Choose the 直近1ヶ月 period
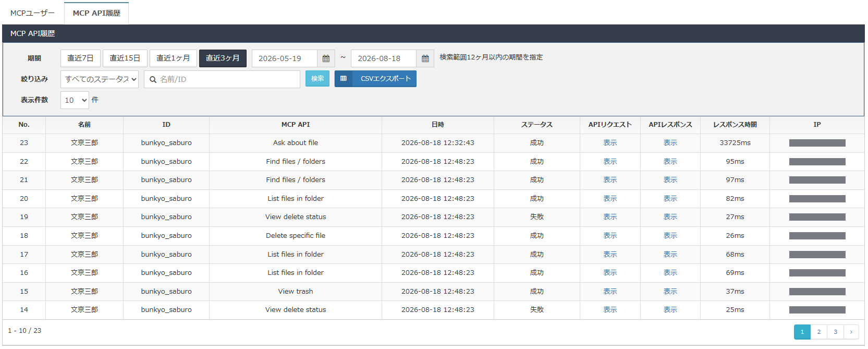This screenshot has width=868, height=349. pos(173,58)
